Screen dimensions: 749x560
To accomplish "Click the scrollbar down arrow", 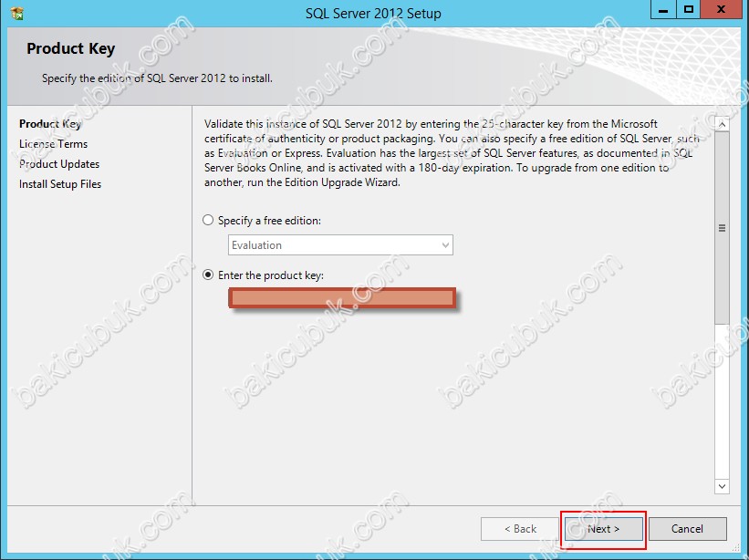I will coord(723,486).
